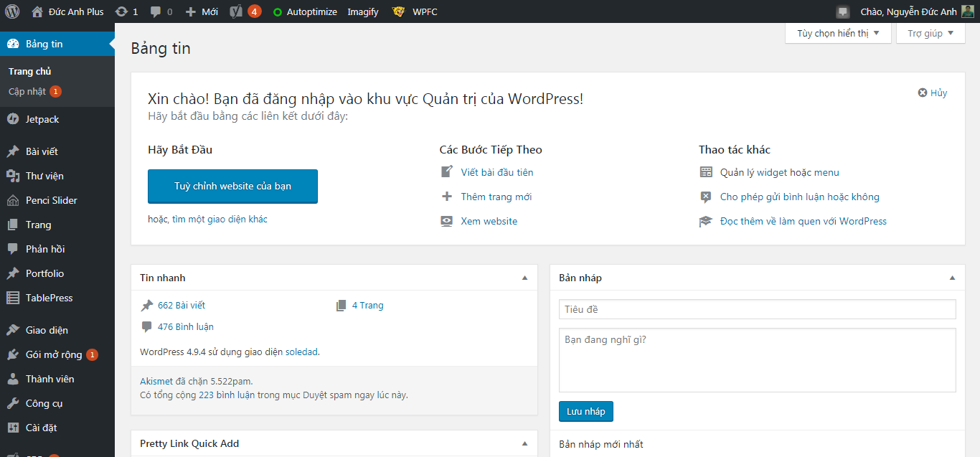Open the 662 Bài viết link
This screenshot has height=457, width=980.
tap(181, 306)
